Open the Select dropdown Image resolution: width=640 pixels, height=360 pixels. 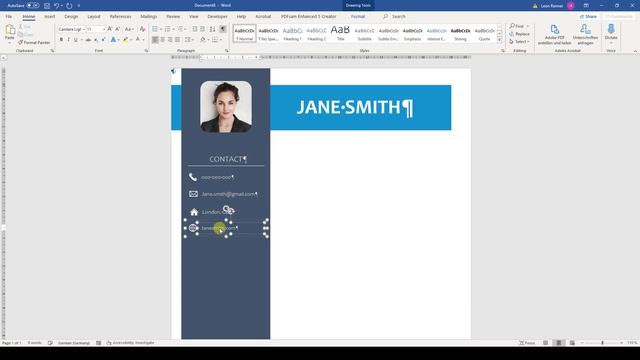(519, 42)
